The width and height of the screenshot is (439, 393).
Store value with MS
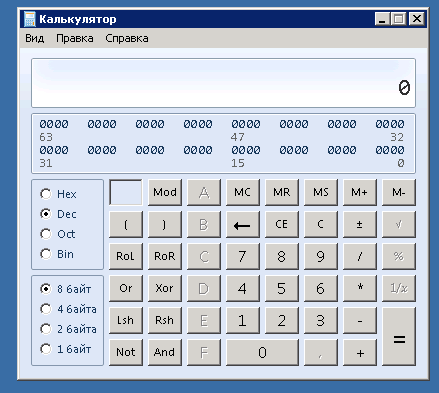321,192
